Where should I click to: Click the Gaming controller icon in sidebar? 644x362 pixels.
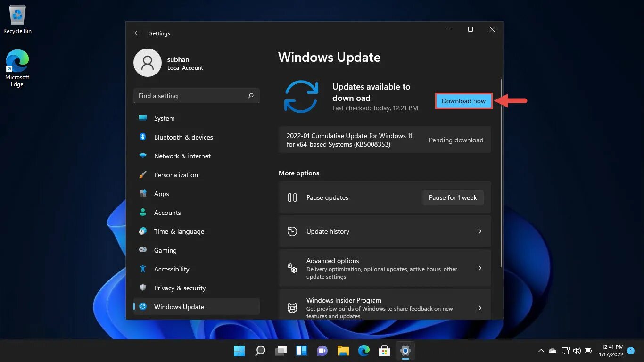coord(142,250)
